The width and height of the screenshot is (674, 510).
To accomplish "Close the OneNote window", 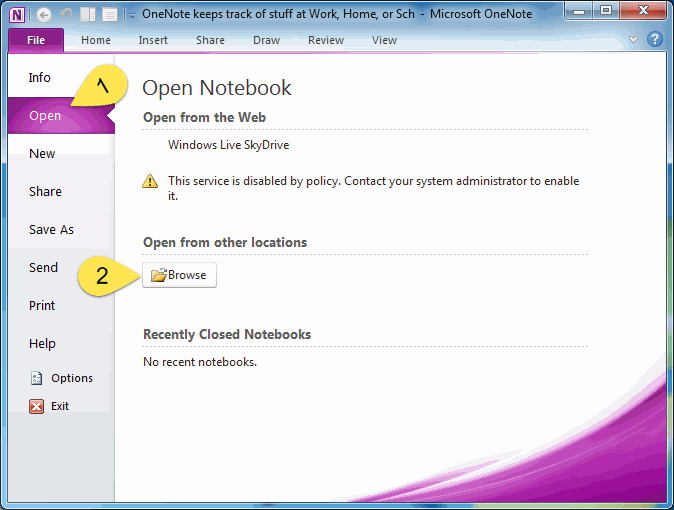I will coord(643,11).
